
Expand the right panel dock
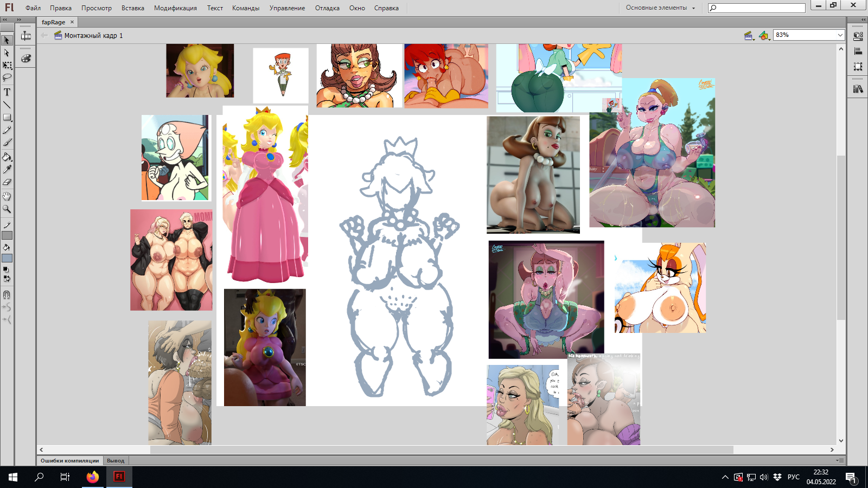pyautogui.click(x=864, y=20)
